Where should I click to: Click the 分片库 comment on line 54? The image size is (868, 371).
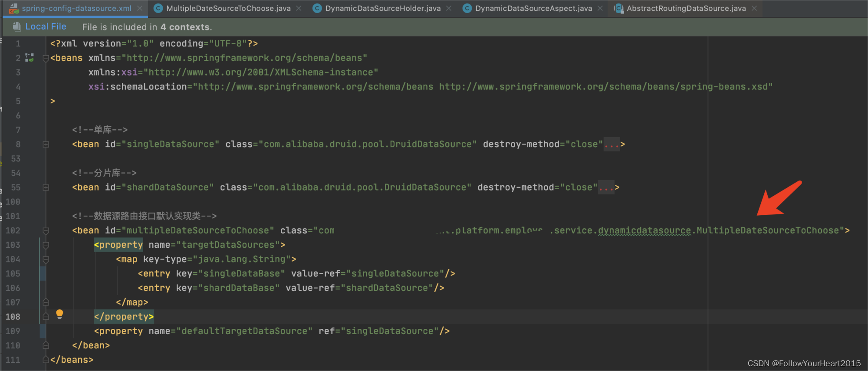tap(104, 173)
